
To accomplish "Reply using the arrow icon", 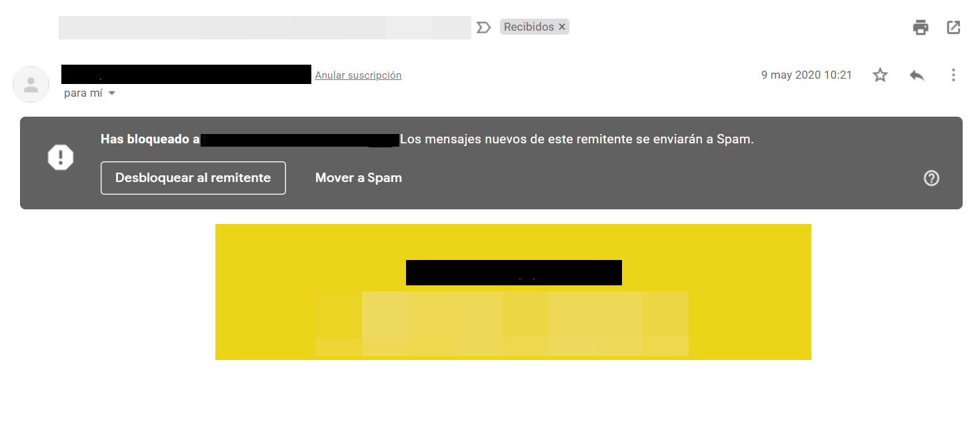I will click(917, 75).
